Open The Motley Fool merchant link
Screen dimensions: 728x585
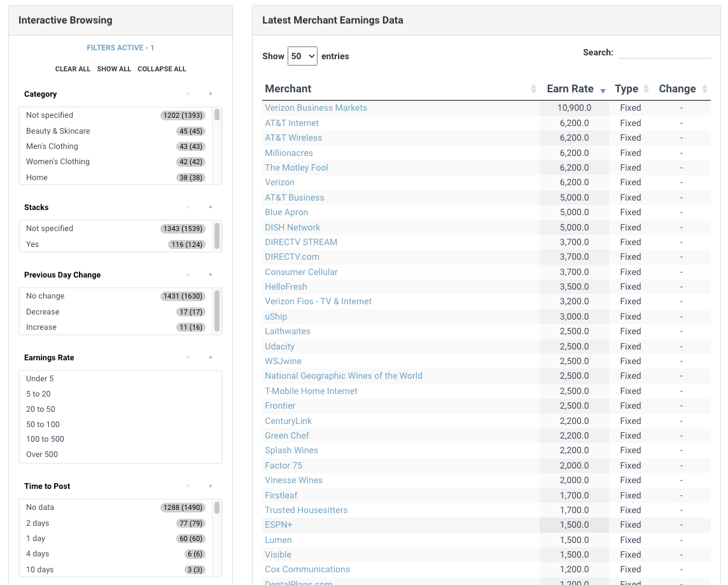click(x=296, y=167)
